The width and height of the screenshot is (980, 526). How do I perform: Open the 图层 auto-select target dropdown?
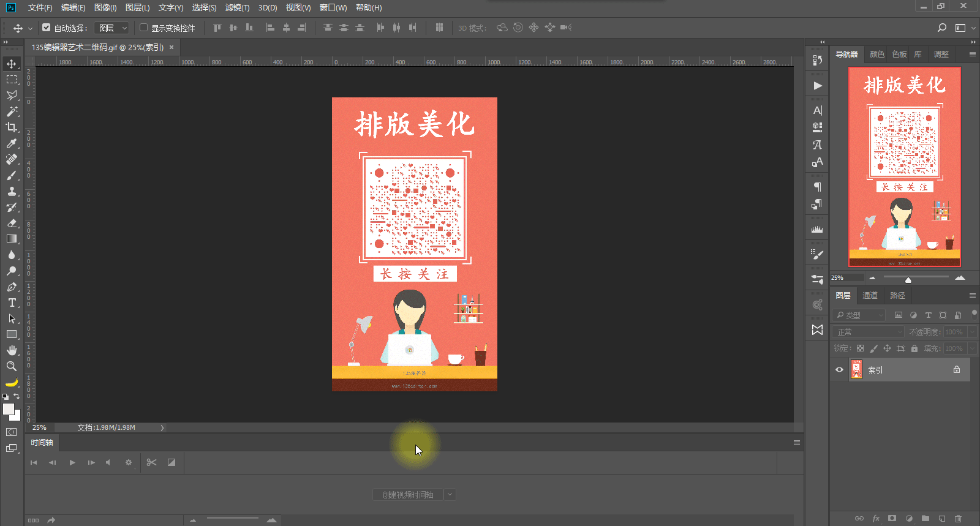(x=113, y=28)
